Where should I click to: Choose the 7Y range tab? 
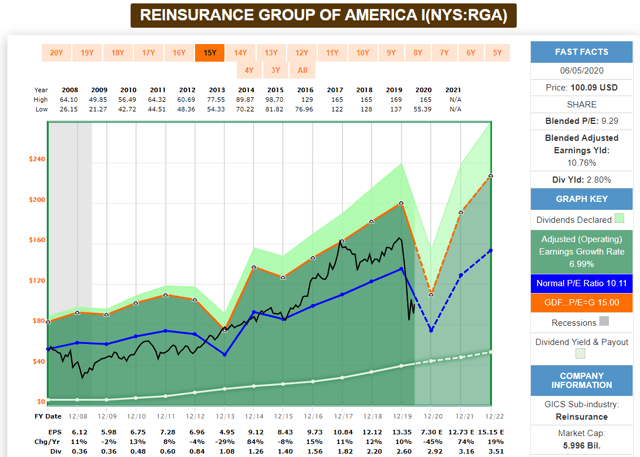click(x=444, y=53)
